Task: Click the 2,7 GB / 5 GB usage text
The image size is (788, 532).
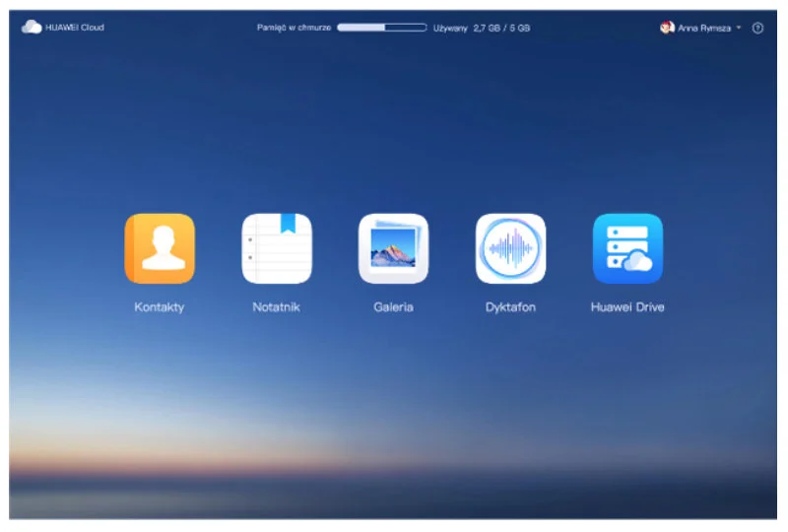Action: (x=501, y=28)
